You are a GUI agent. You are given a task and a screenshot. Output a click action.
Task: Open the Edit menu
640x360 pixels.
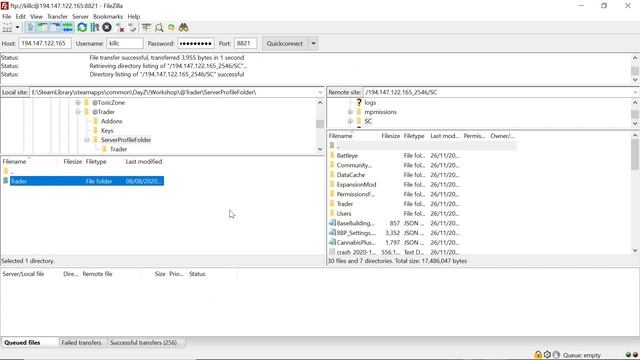pyautogui.click(x=20, y=16)
